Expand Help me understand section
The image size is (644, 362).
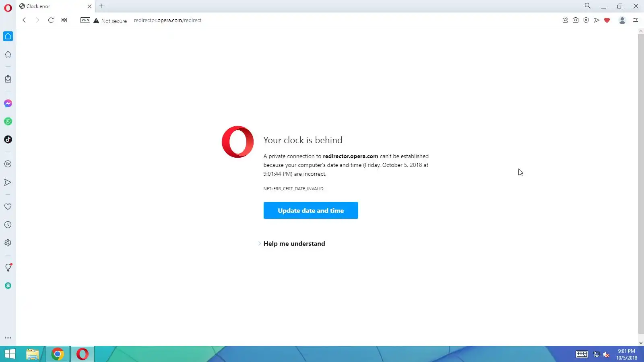(x=294, y=244)
